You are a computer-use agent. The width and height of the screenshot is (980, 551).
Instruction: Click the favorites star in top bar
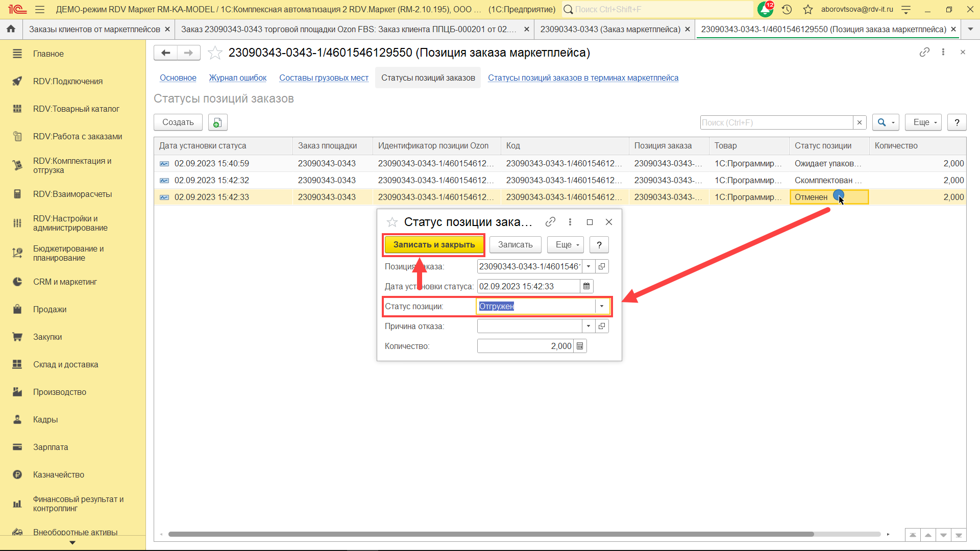point(808,9)
